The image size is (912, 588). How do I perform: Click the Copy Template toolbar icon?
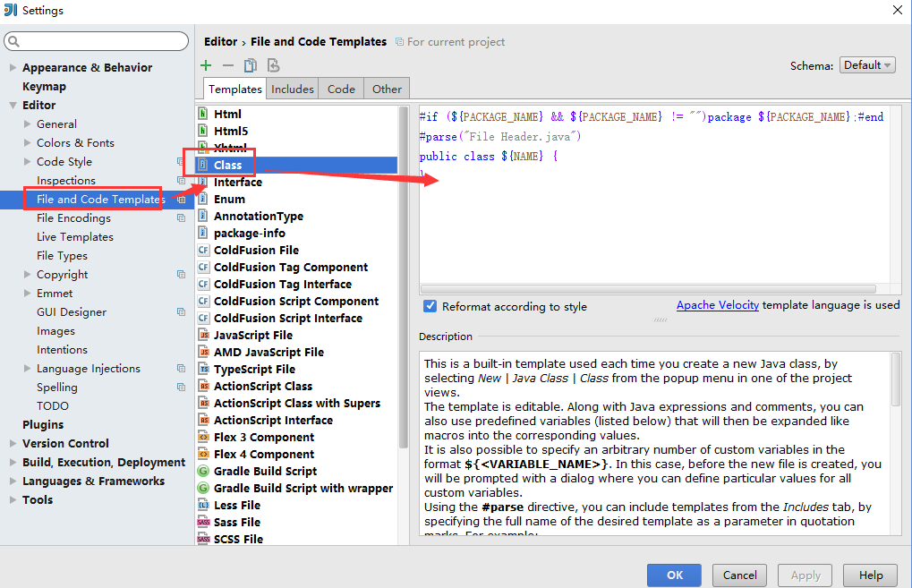coord(250,65)
